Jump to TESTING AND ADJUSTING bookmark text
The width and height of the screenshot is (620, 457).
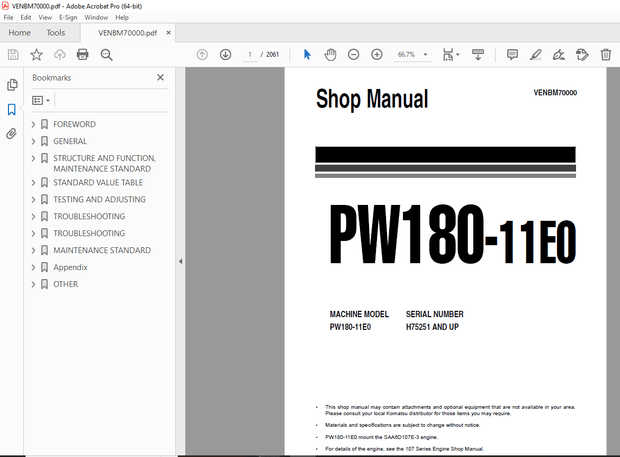tap(99, 200)
